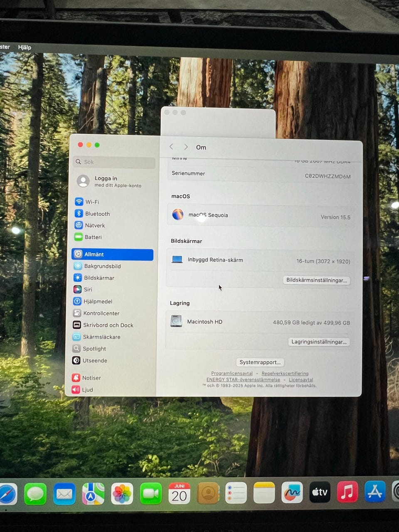Click the Om window title
This screenshot has width=399, height=532.
pyautogui.click(x=201, y=147)
